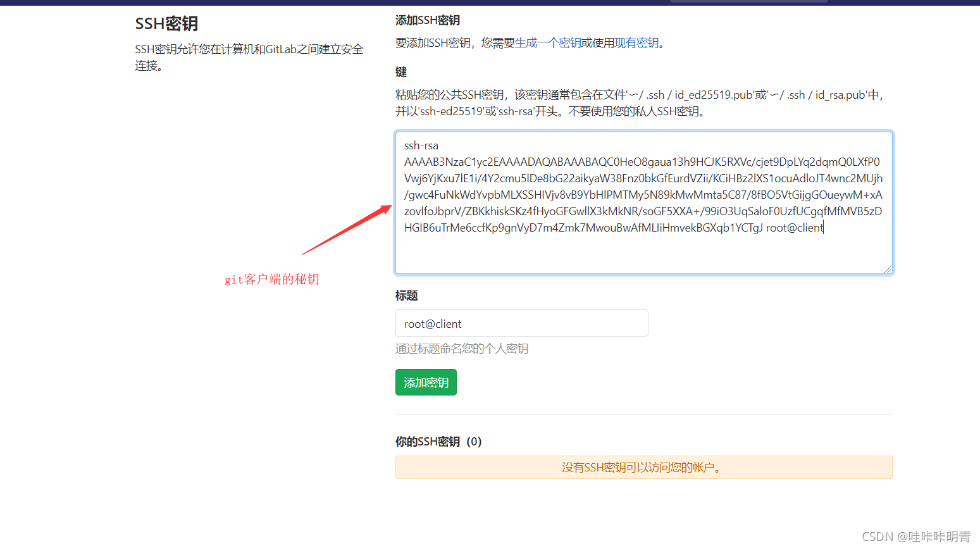
Task: Open the 现有密钥 link
Action: pos(636,43)
